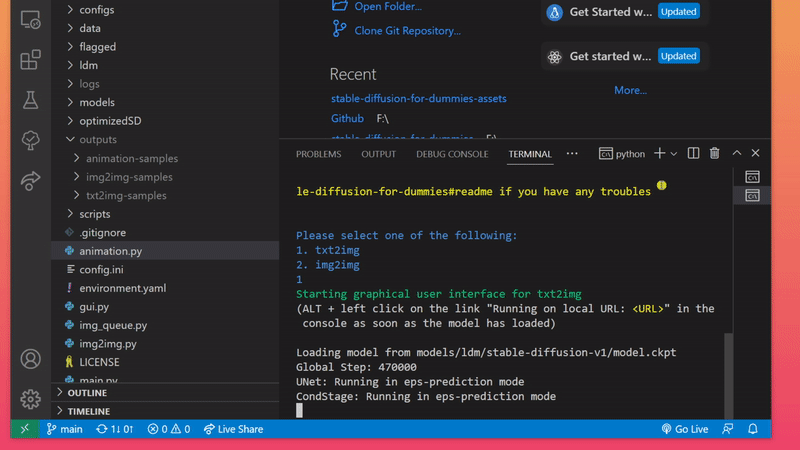Open second Get started walkthrough with atom icon
The image size is (800, 450).
(623, 56)
